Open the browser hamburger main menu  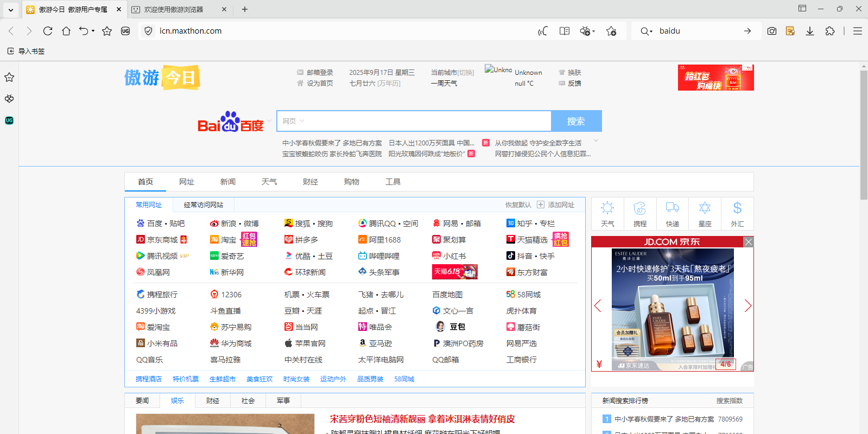858,31
